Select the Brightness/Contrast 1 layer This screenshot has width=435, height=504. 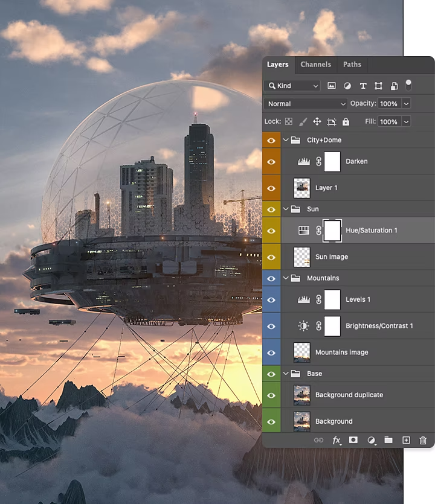click(x=379, y=326)
